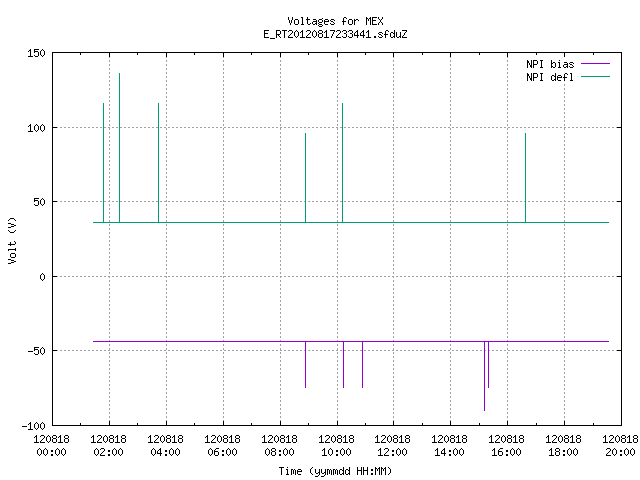Click the x-axis tick label 120818 18:00

point(563,446)
